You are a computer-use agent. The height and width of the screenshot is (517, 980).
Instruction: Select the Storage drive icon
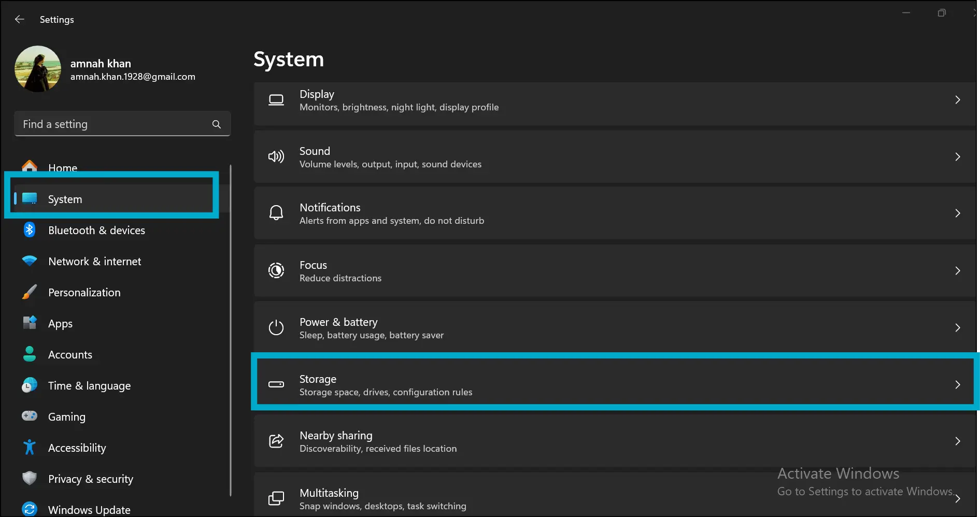[276, 384]
